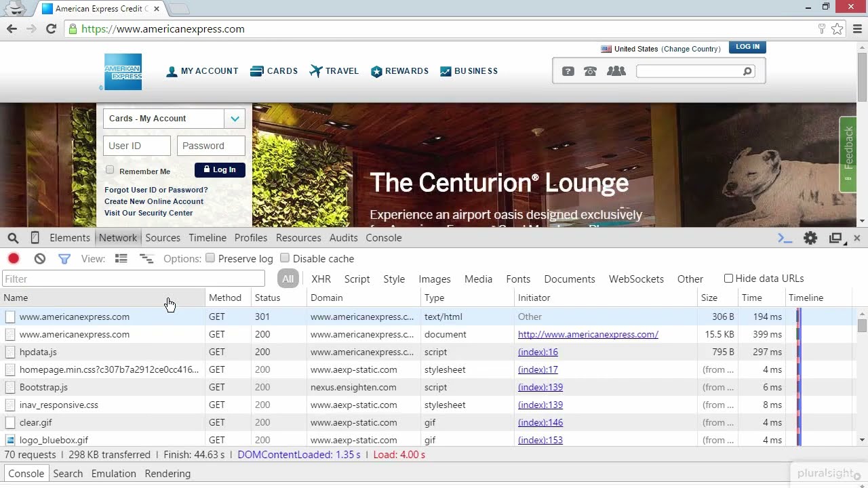Image resolution: width=868 pixels, height=488 pixels.
Task: Click the Log In button with padlock
Action: 220,170
